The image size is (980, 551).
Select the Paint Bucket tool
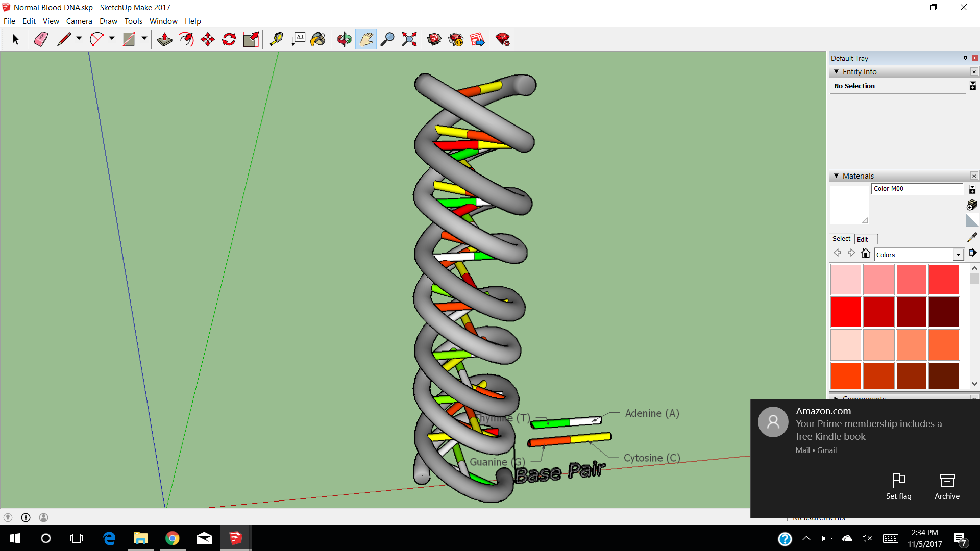(x=318, y=39)
